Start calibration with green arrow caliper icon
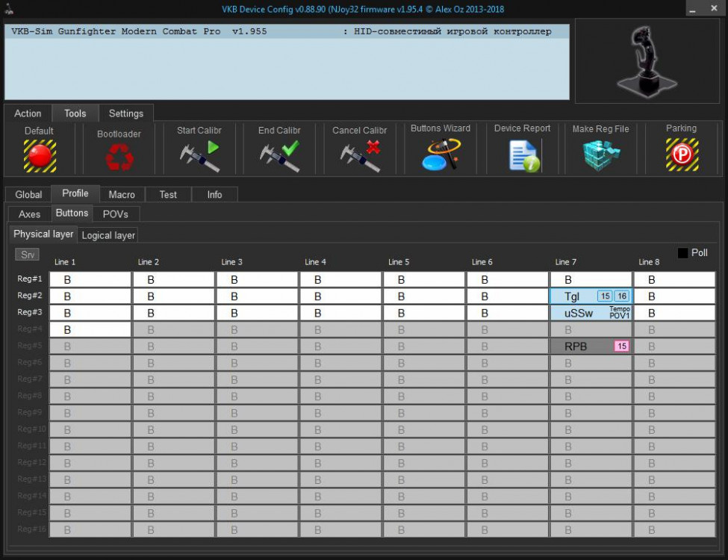Screen dimensions: 728x560 199,155
